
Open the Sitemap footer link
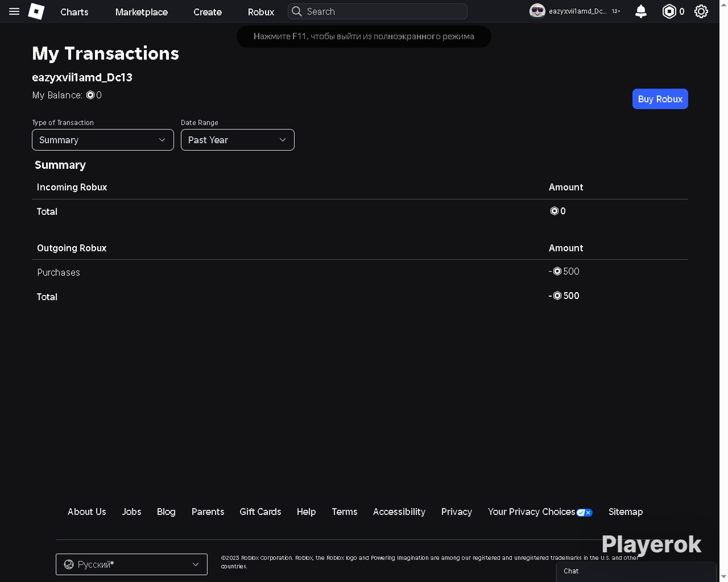pyautogui.click(x=625, y=512)
